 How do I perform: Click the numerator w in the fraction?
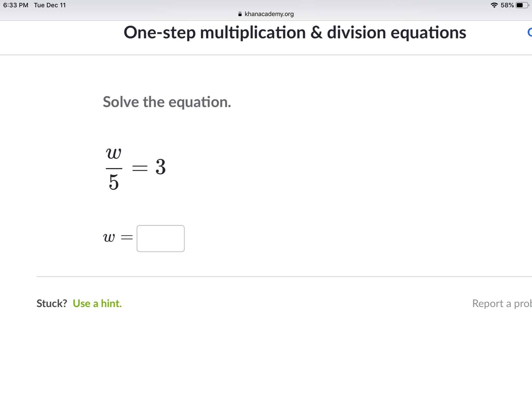(114, 153)
